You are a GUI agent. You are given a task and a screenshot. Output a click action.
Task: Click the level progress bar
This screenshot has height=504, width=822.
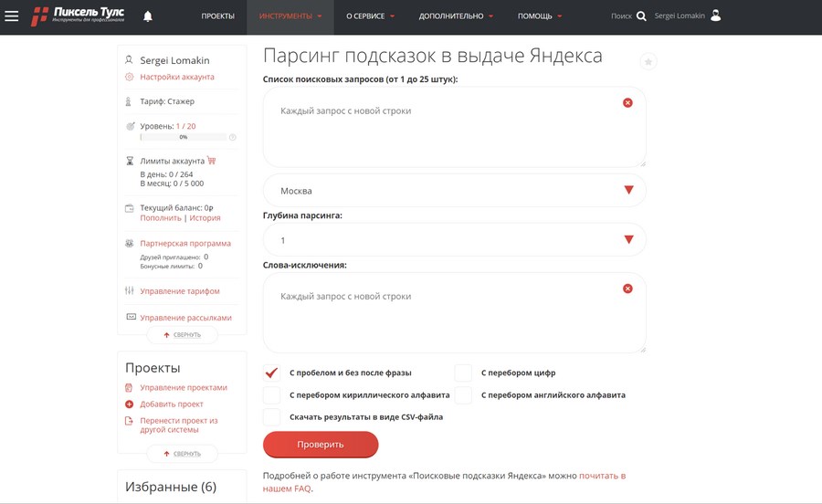click(x=184, y=137)
